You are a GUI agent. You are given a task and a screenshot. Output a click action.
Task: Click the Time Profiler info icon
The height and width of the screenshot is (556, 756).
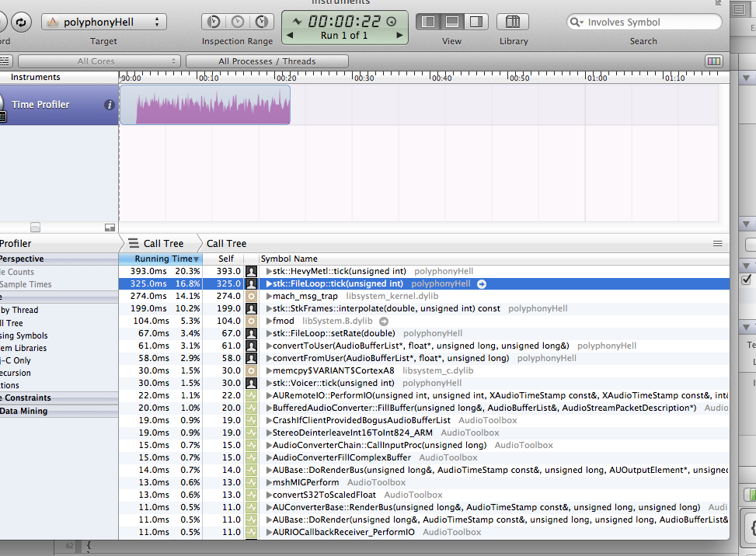pos(110,105)
